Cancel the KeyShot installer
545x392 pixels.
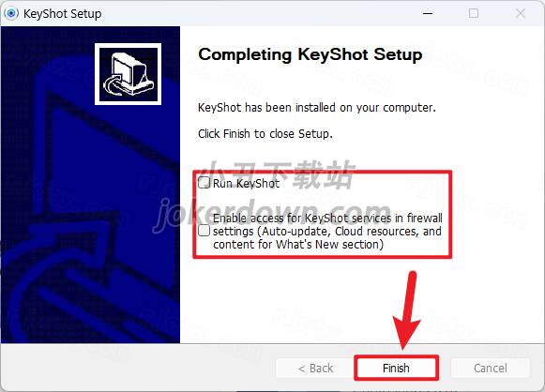click(x=491, y=368)
